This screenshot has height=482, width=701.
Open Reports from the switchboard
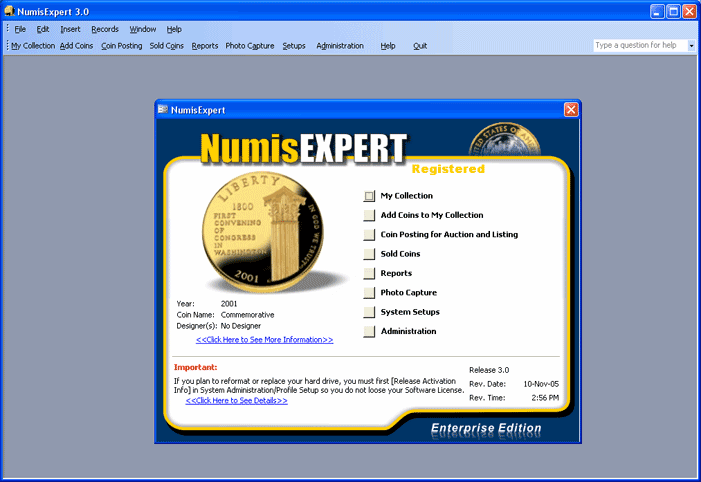pyautogui.click(x=369, y=273)
